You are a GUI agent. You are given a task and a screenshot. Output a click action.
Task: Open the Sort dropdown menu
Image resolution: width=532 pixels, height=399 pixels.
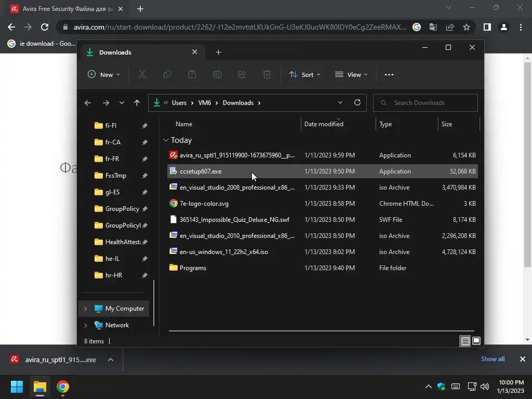pos(304,75)
